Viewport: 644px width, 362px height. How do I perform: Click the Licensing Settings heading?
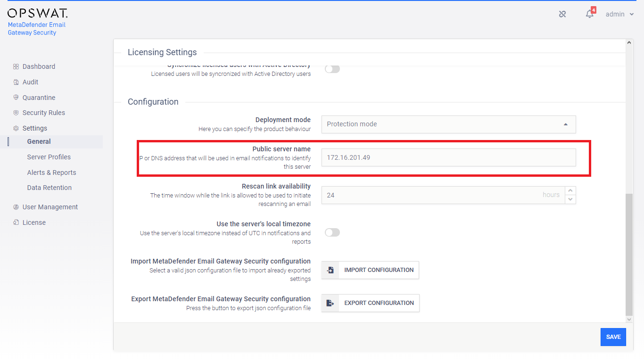[x=162, y=52]
